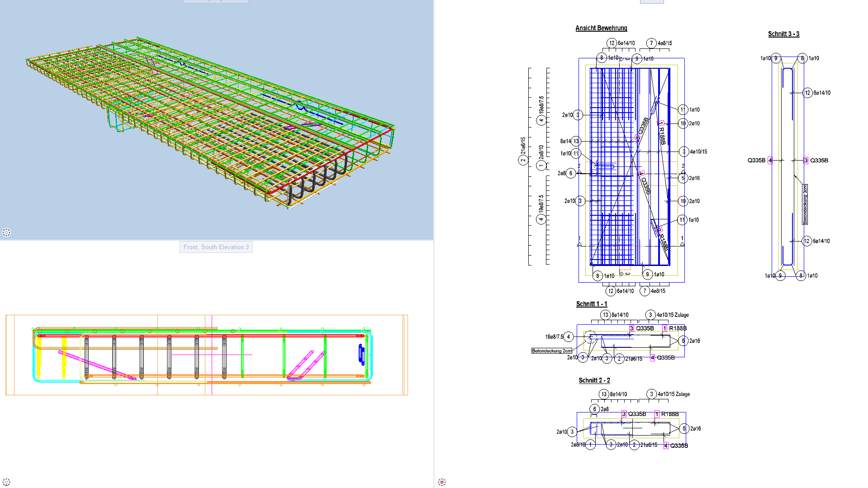Select the Ansicht Bewehrung drawing title
Image resolution: width=868 pixels, height=488 pixels.
[601, 28]
